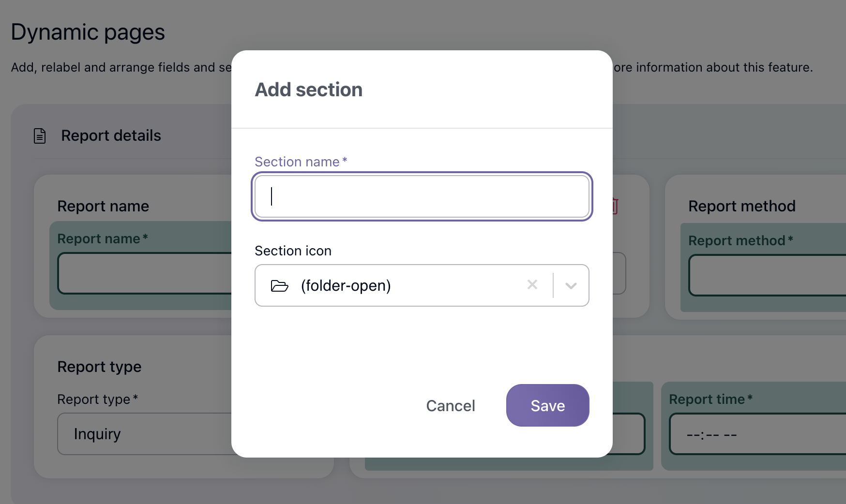Save the new section
Screen dimensions: 846x504
coord(547,405)
